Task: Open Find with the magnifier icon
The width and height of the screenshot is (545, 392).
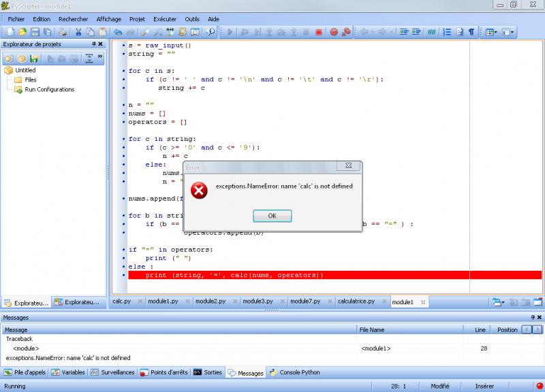Action: [145, 32]
